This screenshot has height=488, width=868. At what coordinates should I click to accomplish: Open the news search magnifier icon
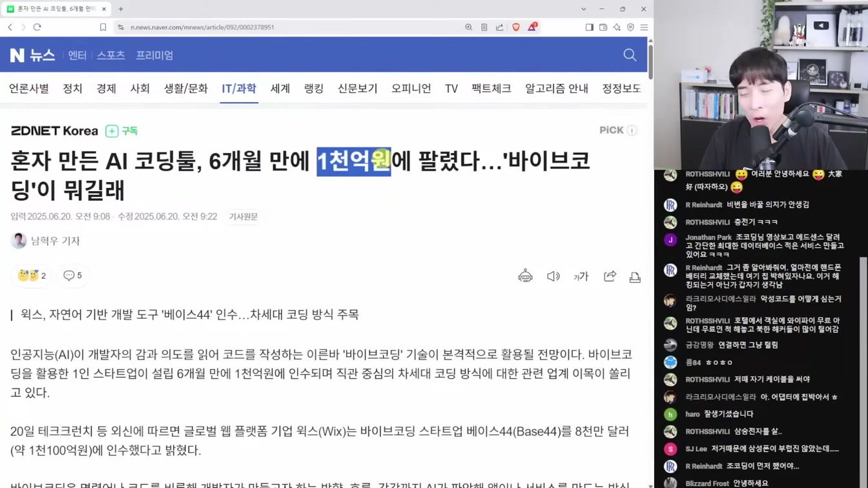(x=630, y=56)
